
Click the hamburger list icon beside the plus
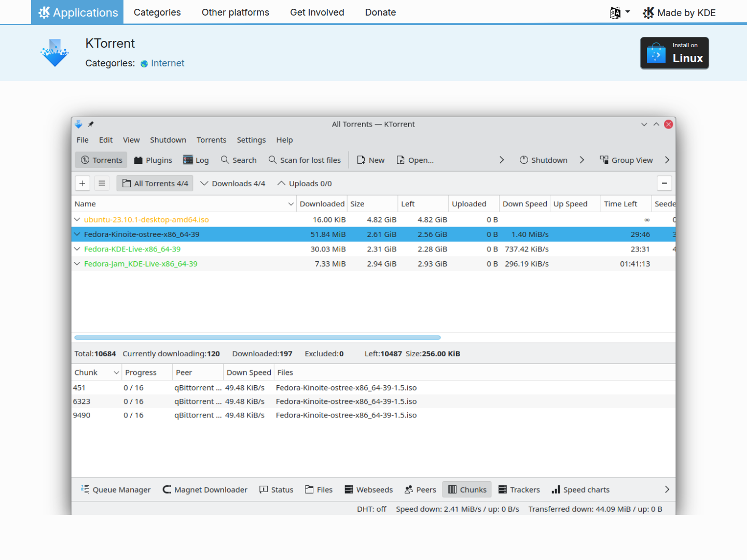tap(102, 183)
